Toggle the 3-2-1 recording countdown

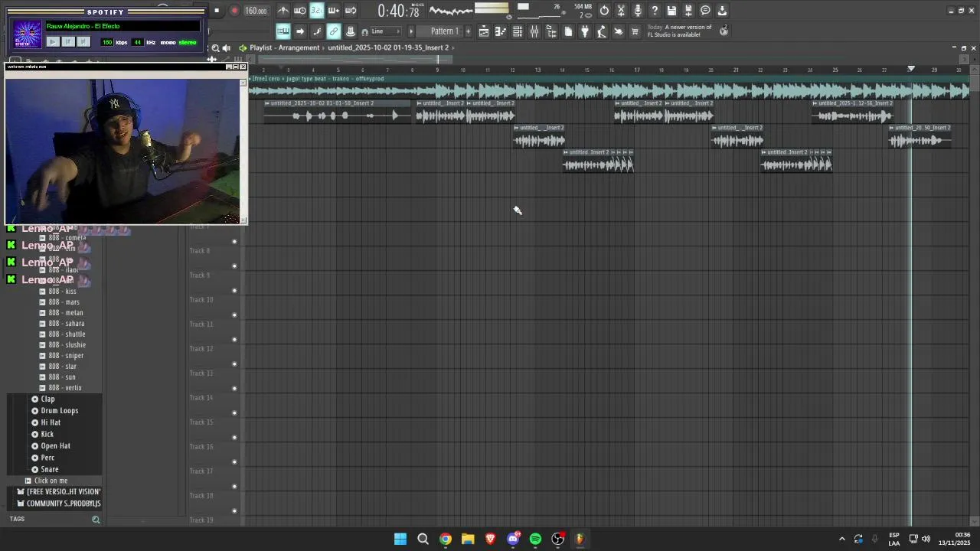click(x=317, y=11)
